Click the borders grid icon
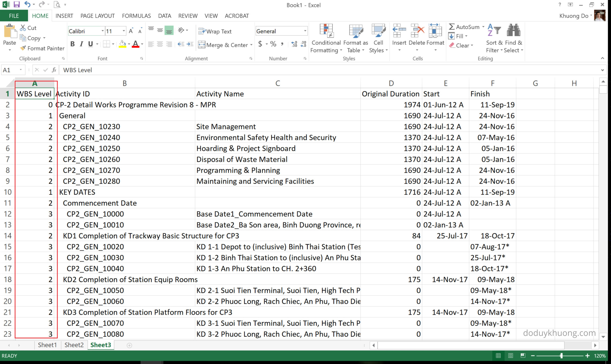 (107, 44)
